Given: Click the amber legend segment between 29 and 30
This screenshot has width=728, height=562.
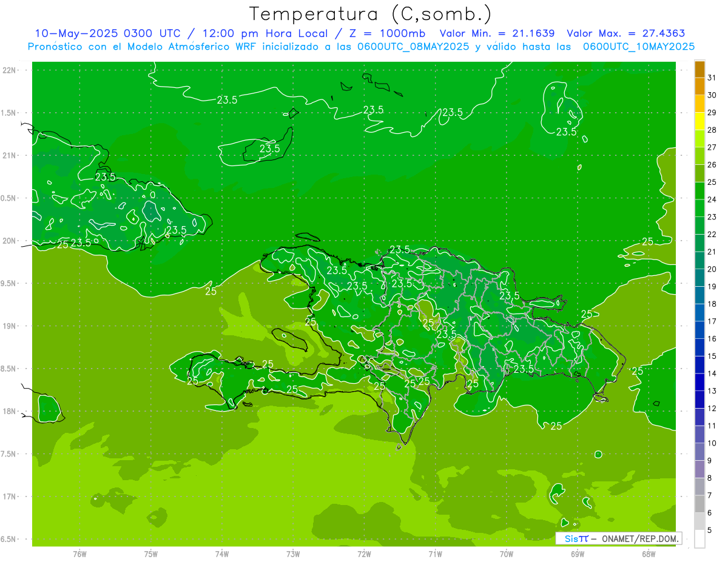Looking at the screenshot, I should [x=699, y=104].
